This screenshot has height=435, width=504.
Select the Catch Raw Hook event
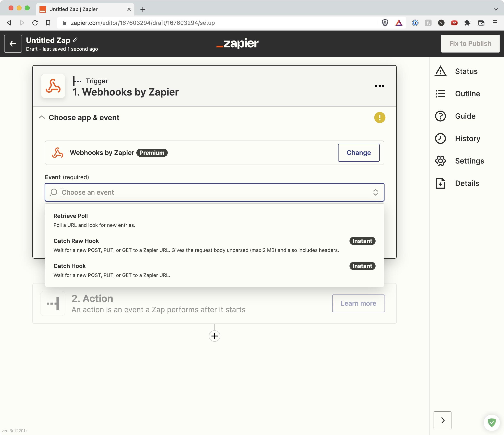tap(76, 241)
